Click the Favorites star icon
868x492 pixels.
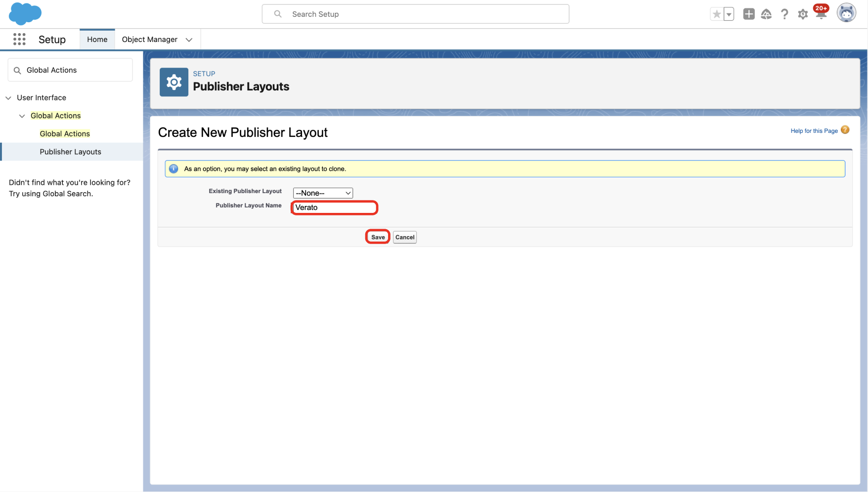(717, 14)
